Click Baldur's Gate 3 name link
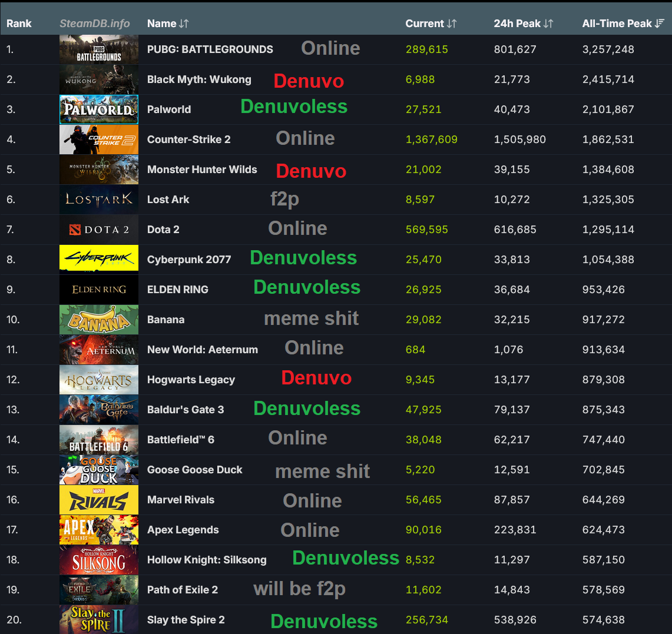Screen dimensions: 672x634 (186, 410)
